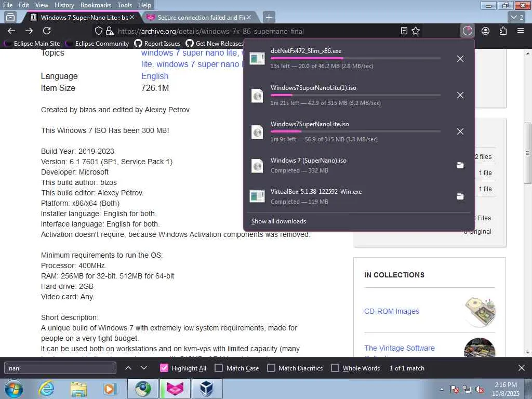This screenshot has height=399, width=532.
Task: Close the Windows 7 Super-Nano Lite tab
Action: point(132,17)
